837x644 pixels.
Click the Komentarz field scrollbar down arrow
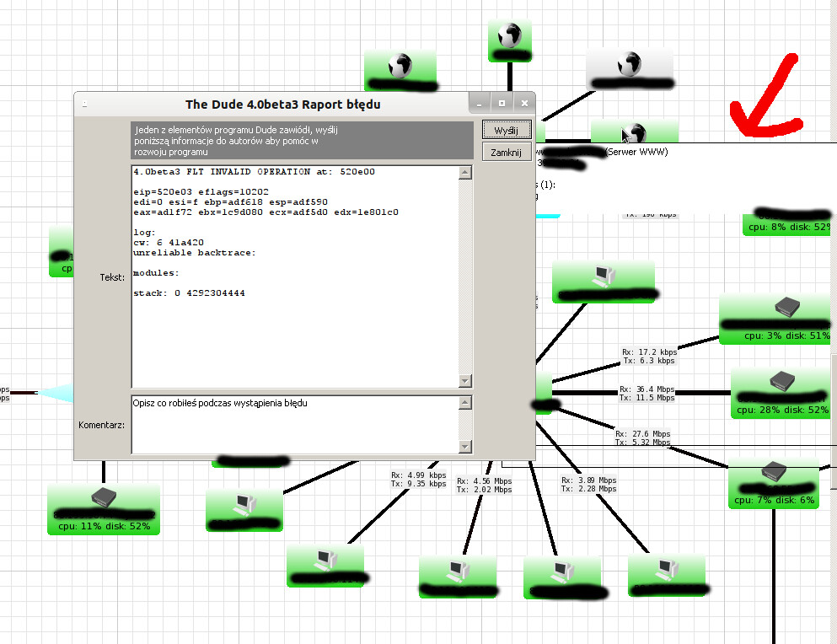click(x=465, y=447)
